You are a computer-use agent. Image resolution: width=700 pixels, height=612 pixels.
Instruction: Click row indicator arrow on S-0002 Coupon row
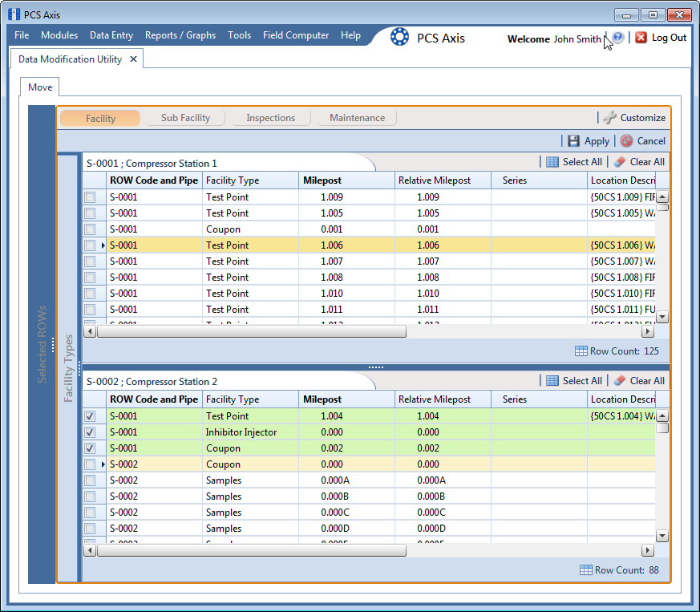[103, 464]
